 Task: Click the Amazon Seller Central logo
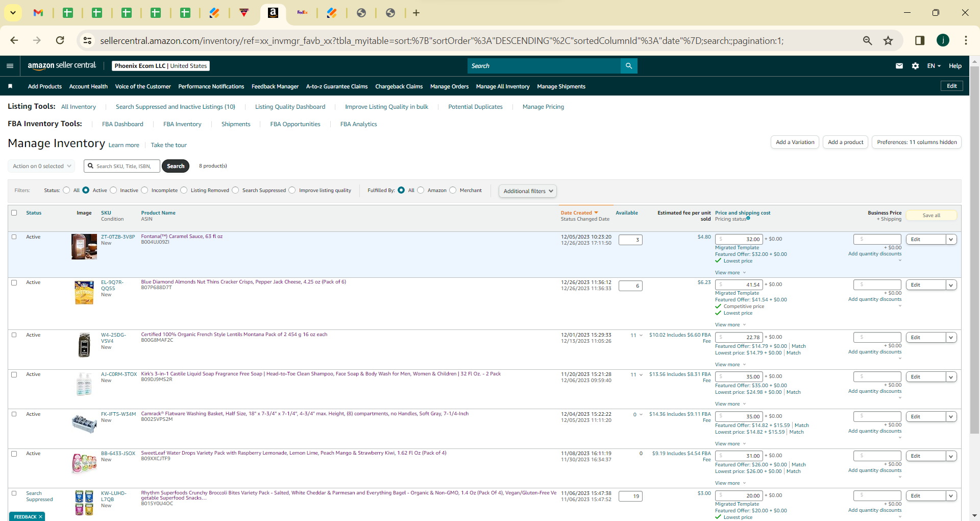(x=62, y=65)
